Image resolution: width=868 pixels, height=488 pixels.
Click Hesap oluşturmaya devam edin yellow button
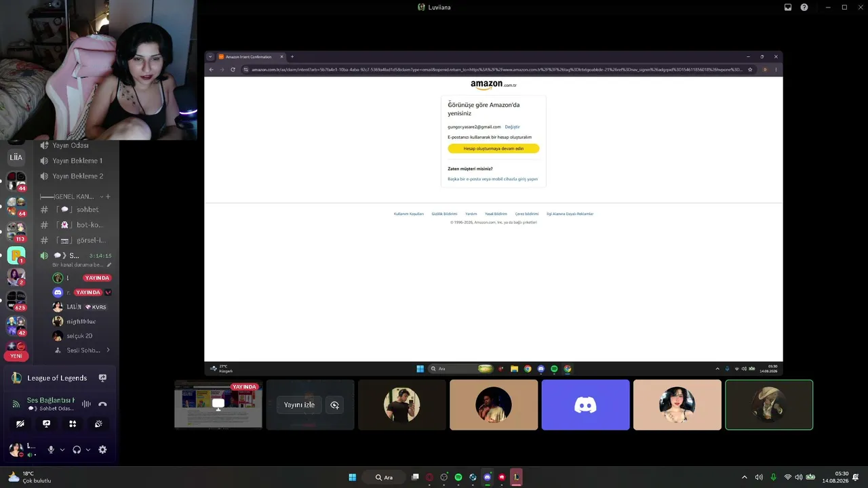click(x=494, y=148)
